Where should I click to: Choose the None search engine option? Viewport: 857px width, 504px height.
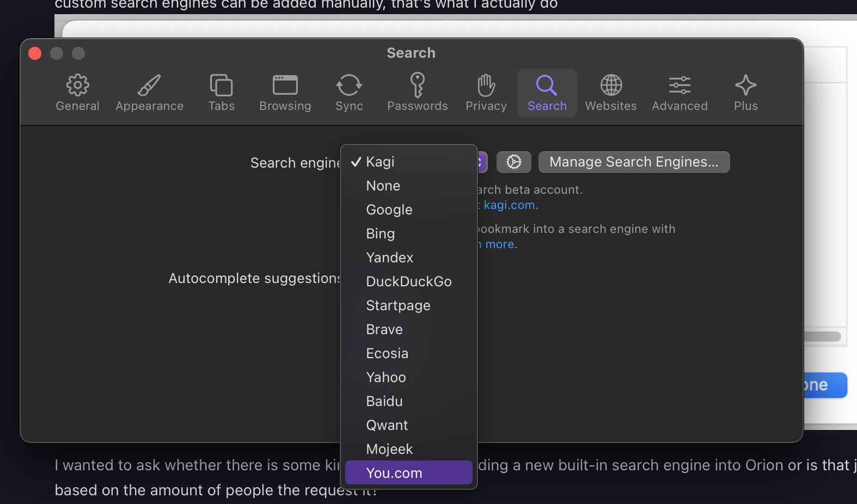pyautogui.click(x=383, y=186)
